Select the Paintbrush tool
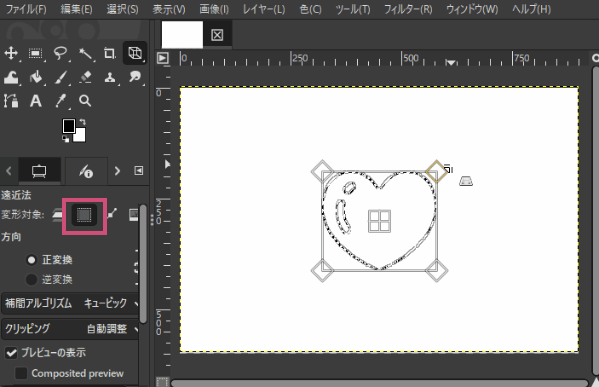The width and height of the screenshot is (599, 387). pyautogui.click(x=60, y=78)
